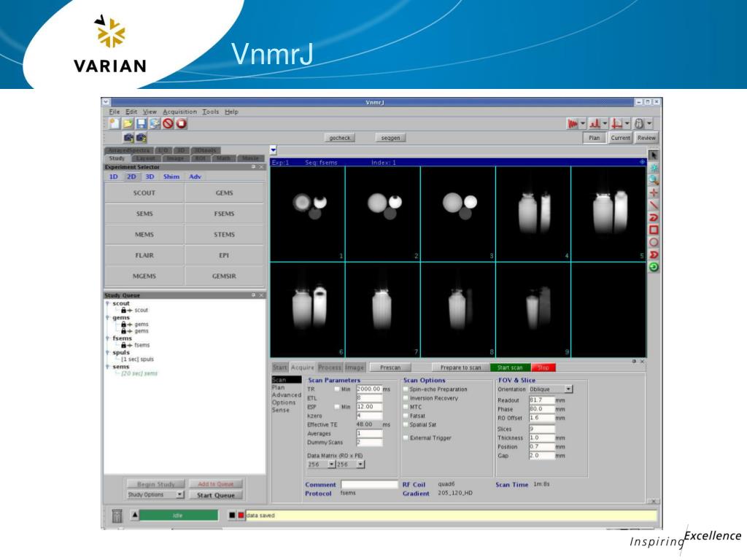Select the arrow pointer tool
Screen dimensions: 747x560
pos(654,155)
